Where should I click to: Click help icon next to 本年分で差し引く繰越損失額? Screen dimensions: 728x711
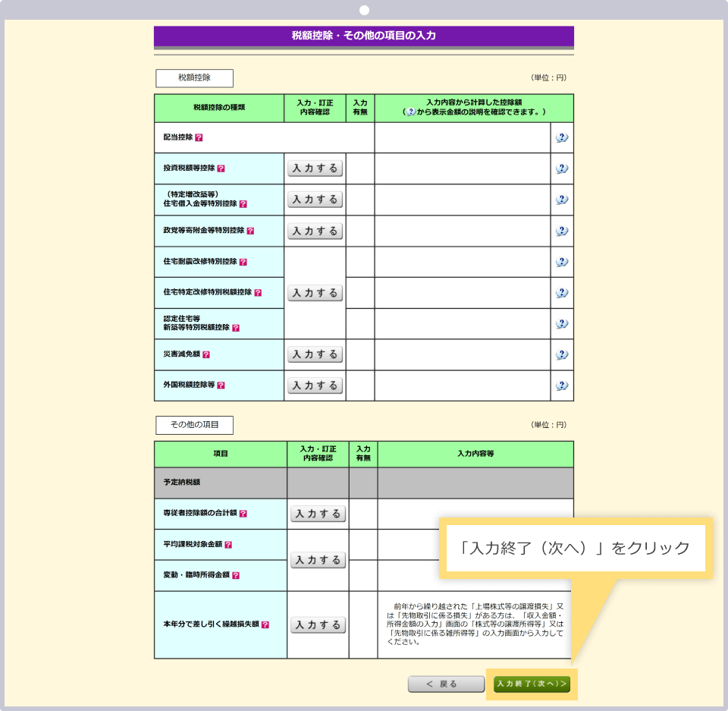tap(265, 624)
